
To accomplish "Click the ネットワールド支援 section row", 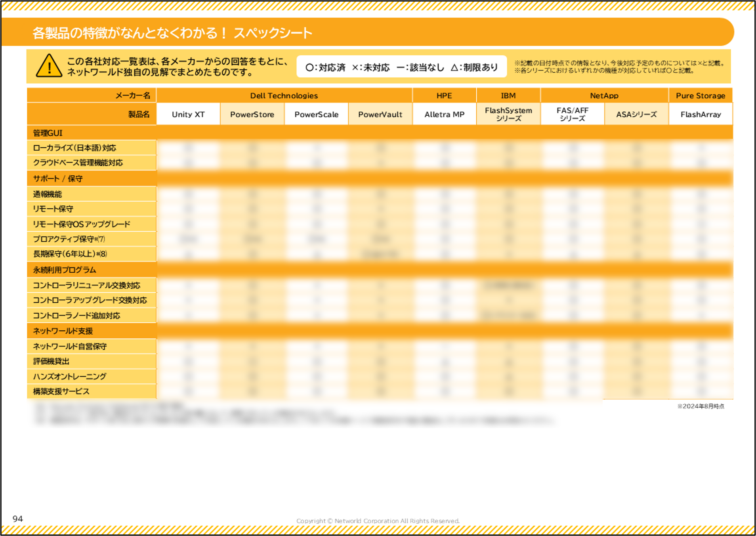I will point(380,331).
